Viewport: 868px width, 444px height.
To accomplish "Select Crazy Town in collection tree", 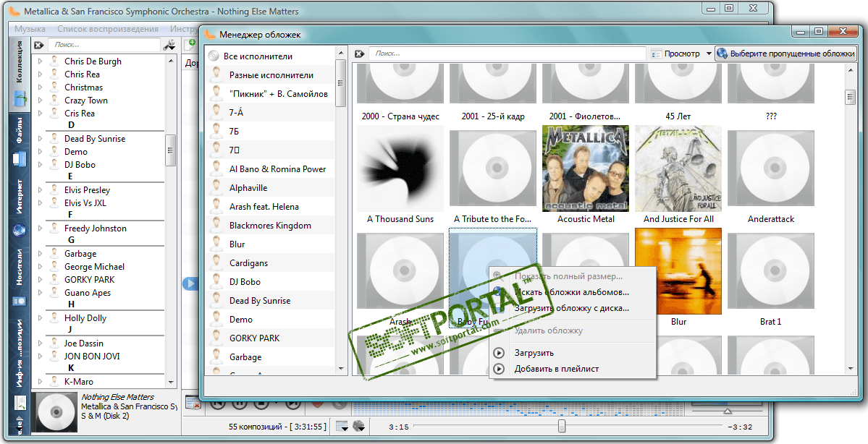I will [x=86, y=100].
